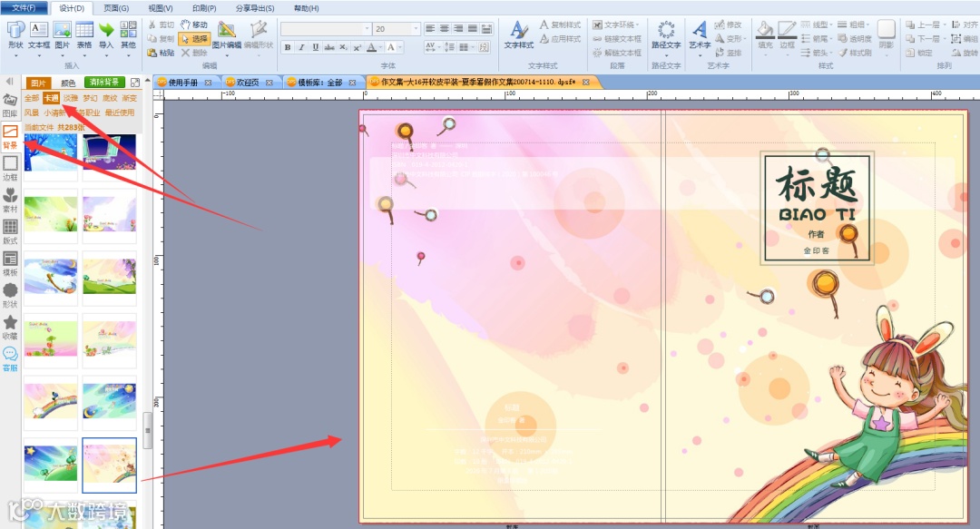Click the 粘贴 paste icon
980x529 pixels.
[162, 54]
